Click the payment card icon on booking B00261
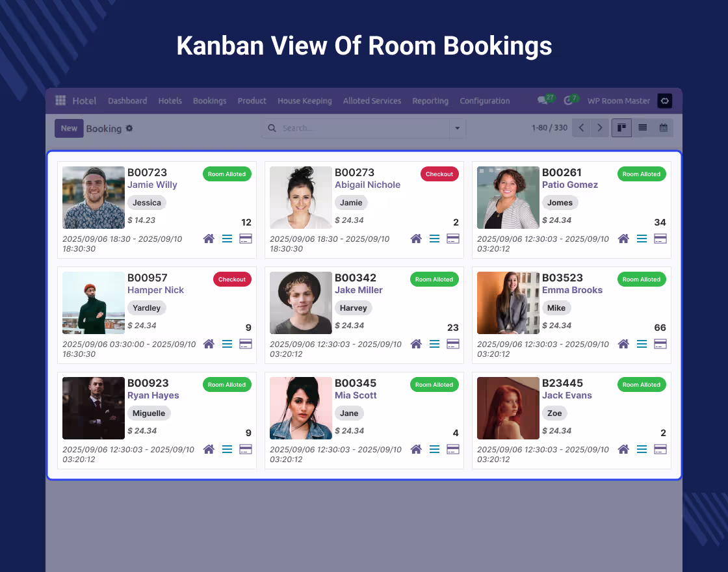Viewport: 728px width, 572px height. 660,239
